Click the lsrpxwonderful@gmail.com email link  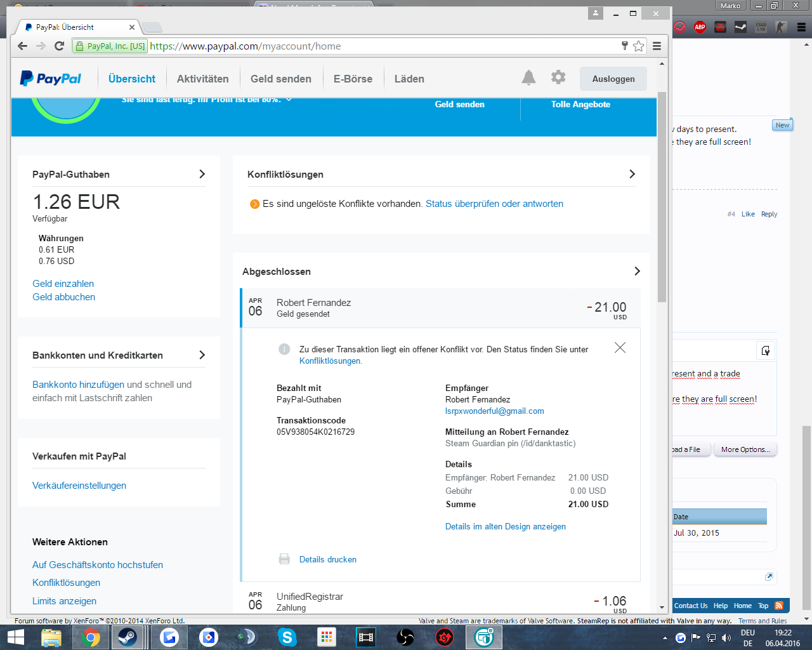click(494, 411)
